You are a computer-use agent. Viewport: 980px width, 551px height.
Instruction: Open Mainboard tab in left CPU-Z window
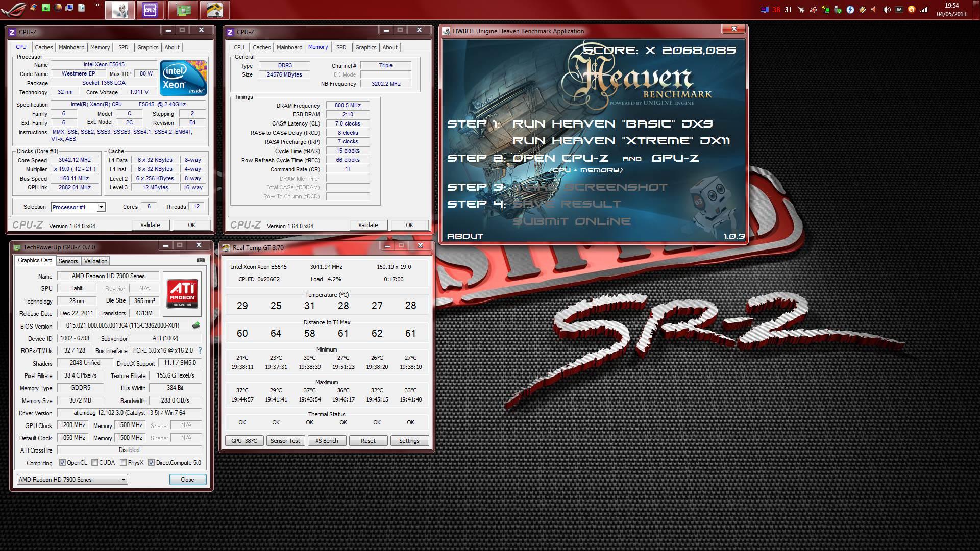click(71, 47)
